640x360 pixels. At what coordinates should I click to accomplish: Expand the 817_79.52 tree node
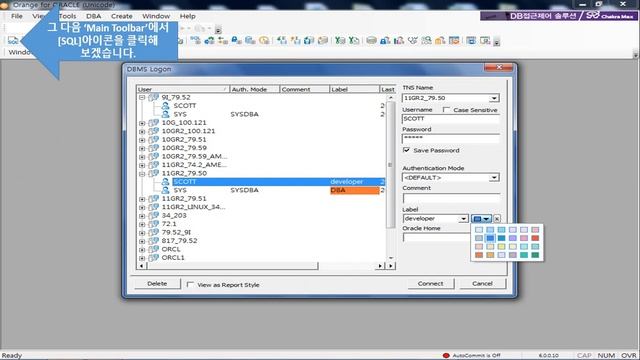pos(142,241)
